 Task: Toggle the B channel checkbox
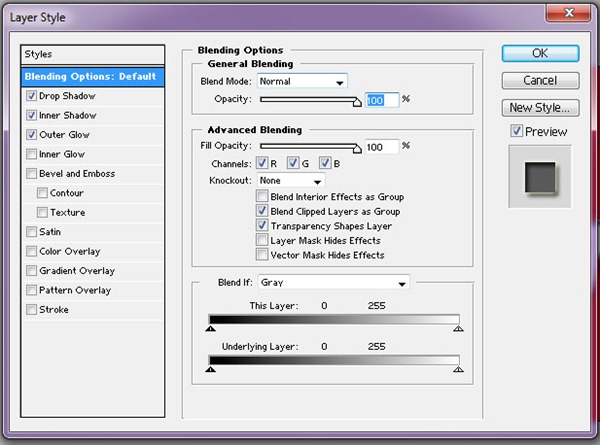pos(325,163)
